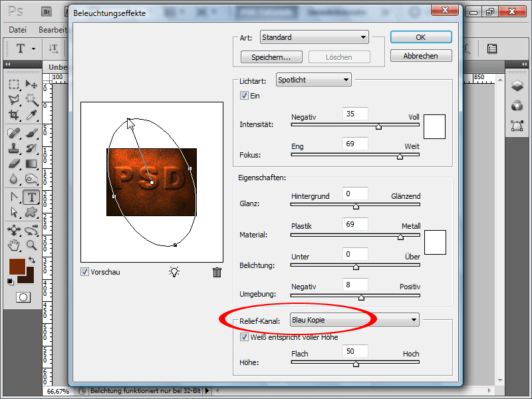Click the Intensität slider handle
The height and width of the screenshot is (399, 532).
point(378,126)
